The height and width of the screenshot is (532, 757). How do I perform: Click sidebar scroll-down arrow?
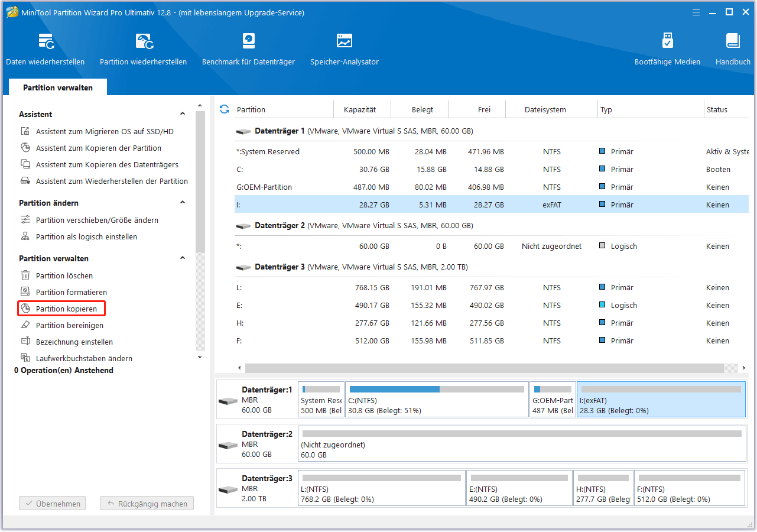tap(200, 357)
